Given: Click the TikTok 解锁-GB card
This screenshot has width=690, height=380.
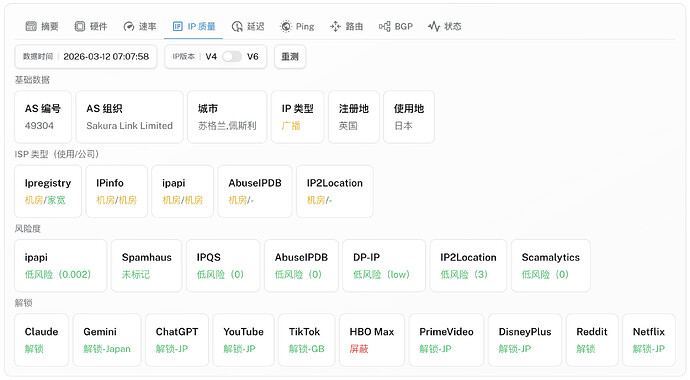Looking at the screenshot, I should point(307,340).
